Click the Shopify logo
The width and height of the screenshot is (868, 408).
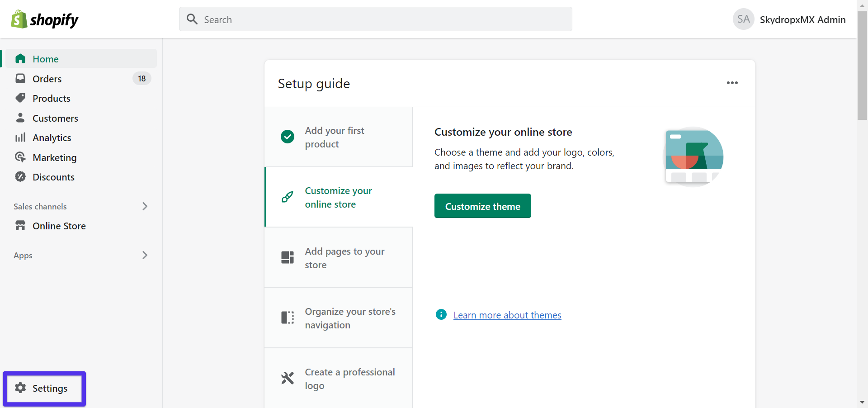(44, 19)
